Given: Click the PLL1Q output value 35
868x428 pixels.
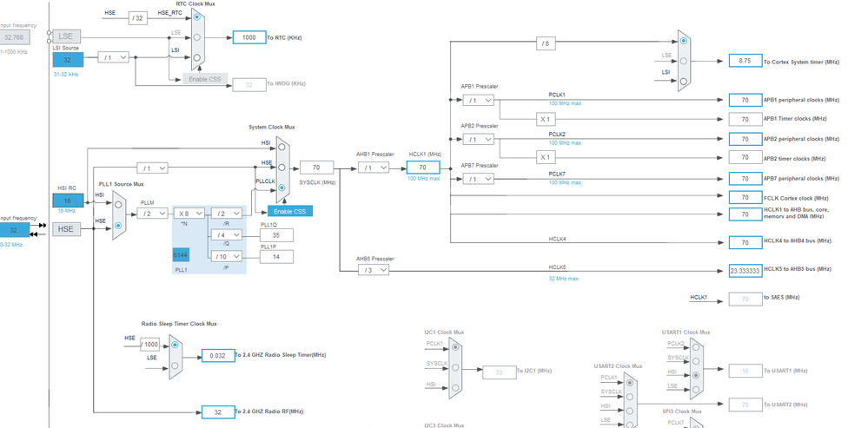Looking at the screenshot, I should [276, 235].
